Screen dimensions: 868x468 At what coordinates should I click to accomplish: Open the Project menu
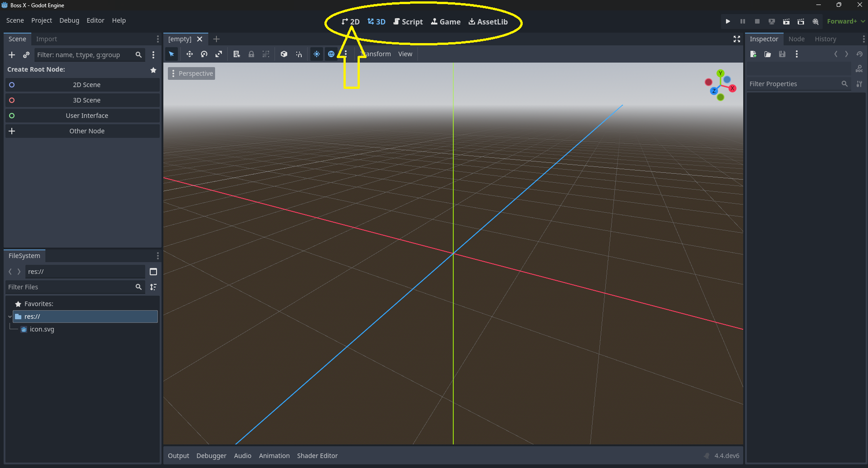[42, 20]
